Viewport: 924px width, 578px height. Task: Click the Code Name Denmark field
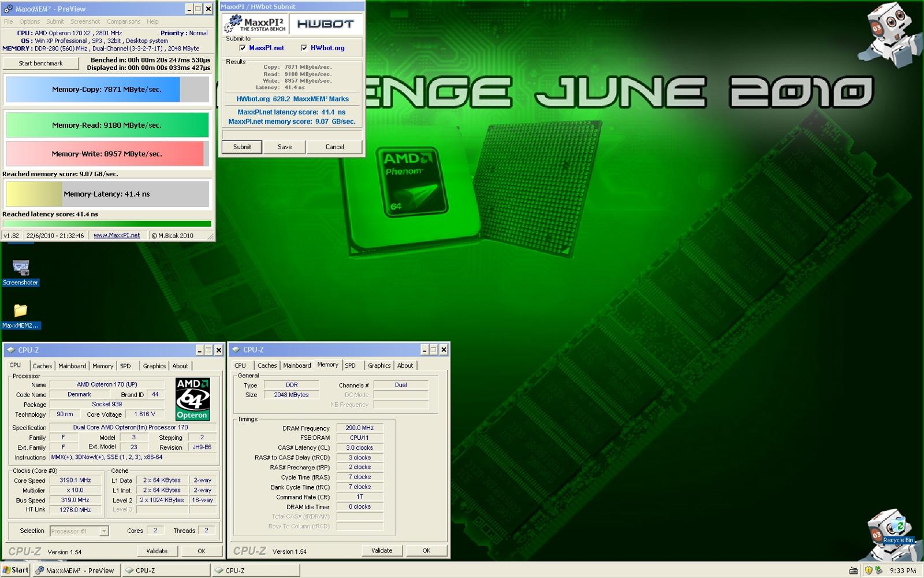79,394
